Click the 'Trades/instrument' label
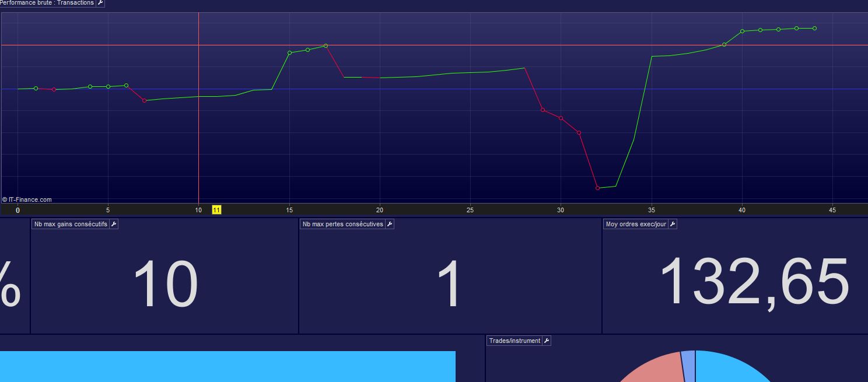Viewport: 868px width, 382px height. [514, 341]
